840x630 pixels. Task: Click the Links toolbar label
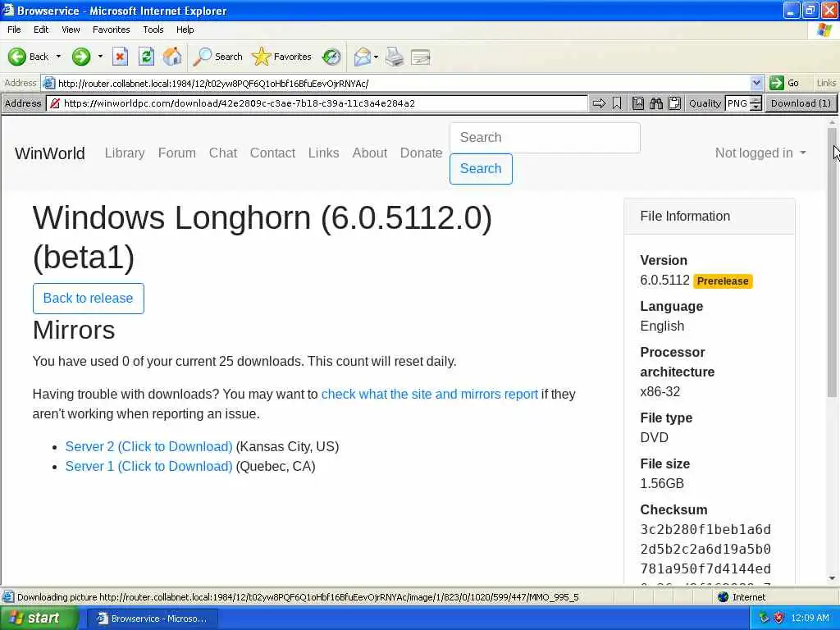click(826, 83)
